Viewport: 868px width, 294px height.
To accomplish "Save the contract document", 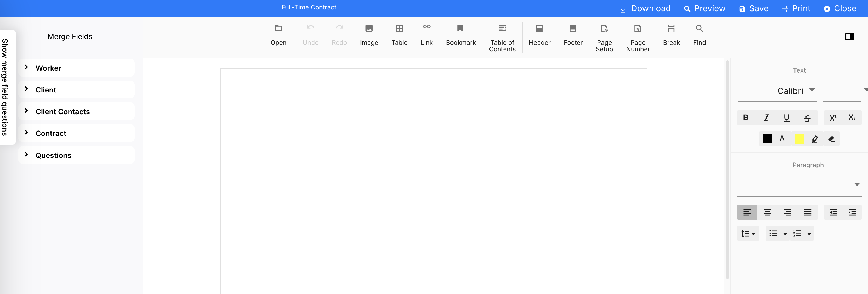I will pyautogui.click(x=753, y=8).
